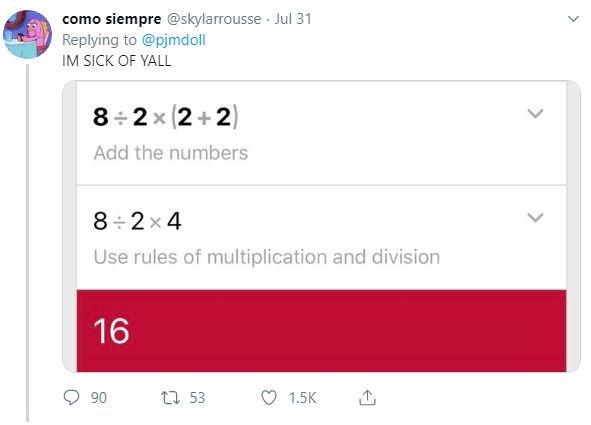
Task: Expand the 'Add the numbers' step chevron
Action: (x=535, y=113)
